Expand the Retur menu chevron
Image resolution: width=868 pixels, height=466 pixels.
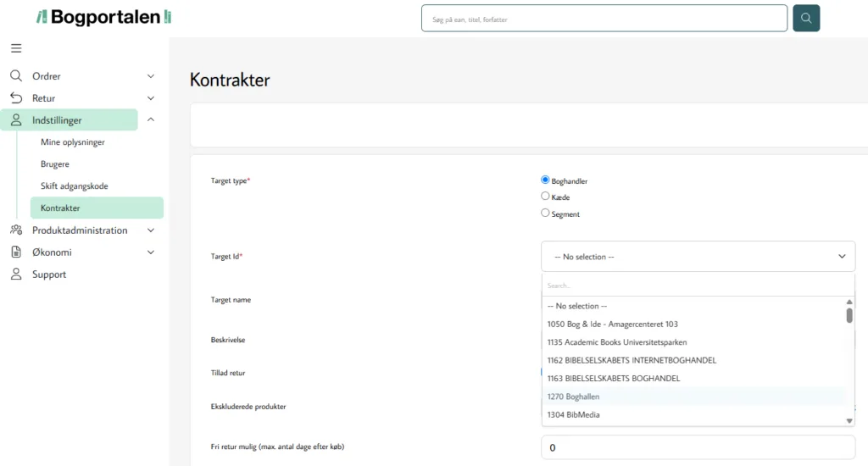pyautogui.click(x=151, y=98)
